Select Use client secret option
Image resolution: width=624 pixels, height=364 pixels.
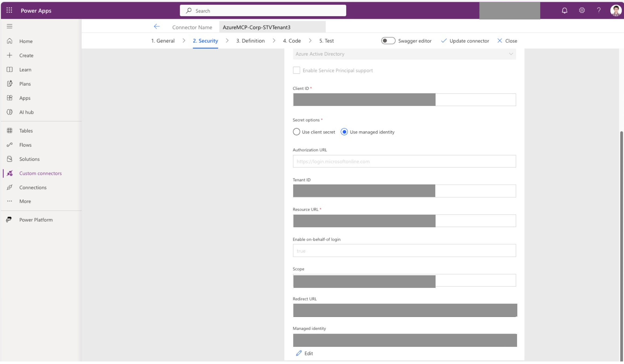[296, 132]
